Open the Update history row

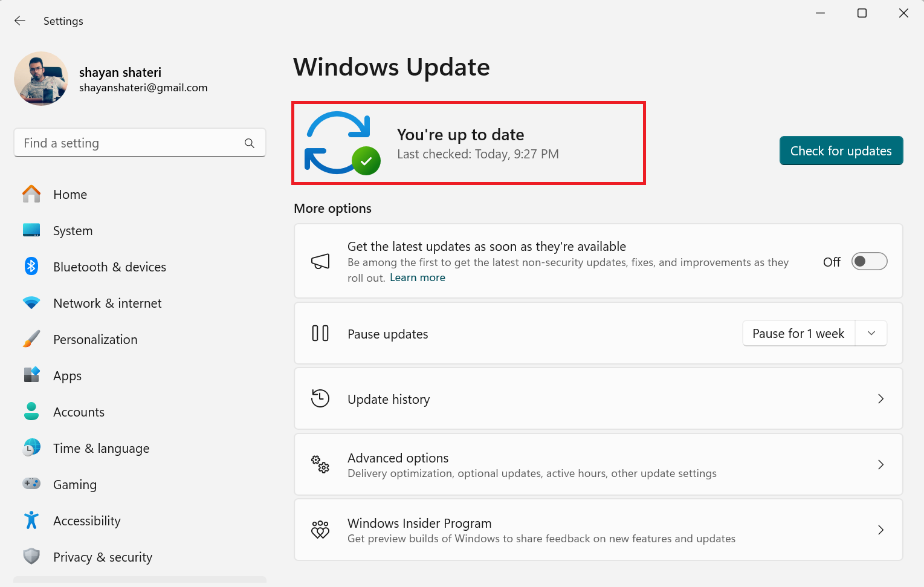(x=598, y=399)
